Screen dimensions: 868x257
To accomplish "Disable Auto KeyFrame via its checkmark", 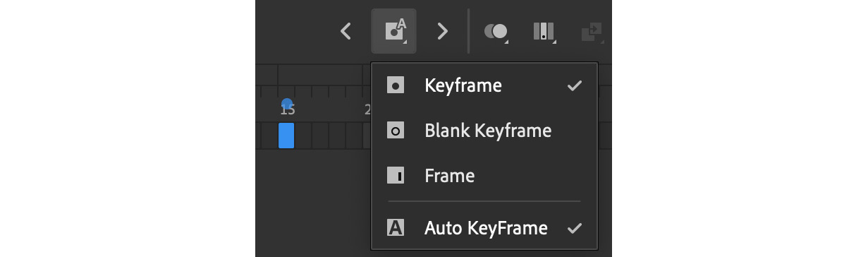I will [x=575, y=228].
